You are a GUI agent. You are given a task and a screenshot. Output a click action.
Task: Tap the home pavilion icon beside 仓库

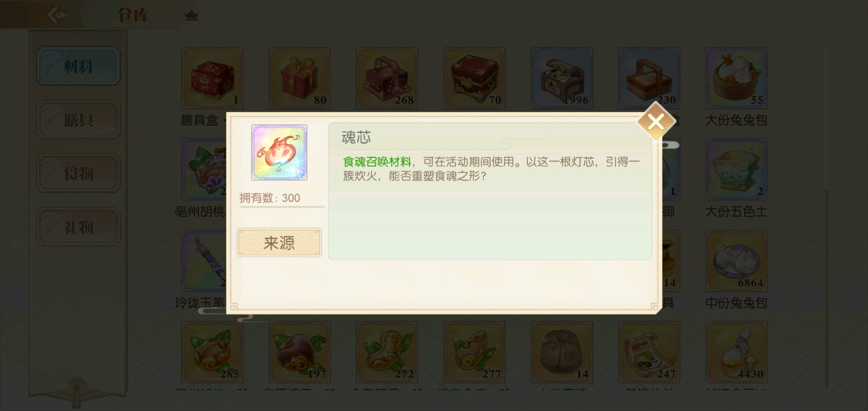click(191, 16)
